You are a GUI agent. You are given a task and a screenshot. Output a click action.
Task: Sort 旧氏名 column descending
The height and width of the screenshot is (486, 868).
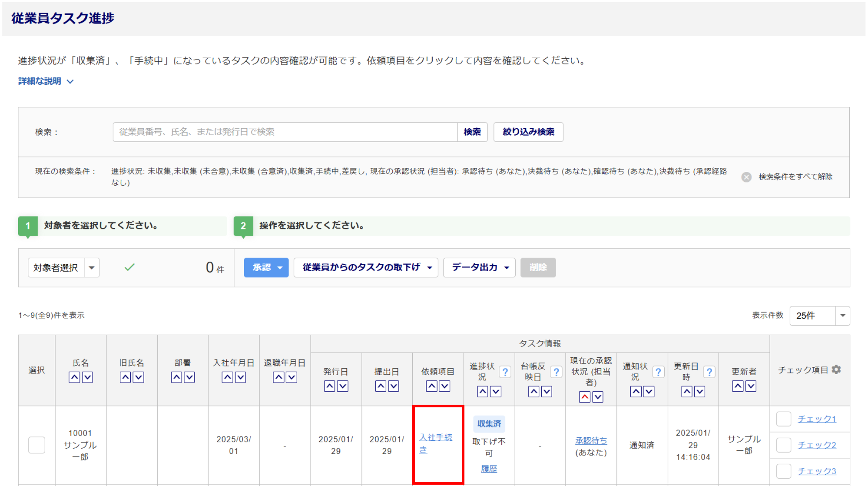138,377
